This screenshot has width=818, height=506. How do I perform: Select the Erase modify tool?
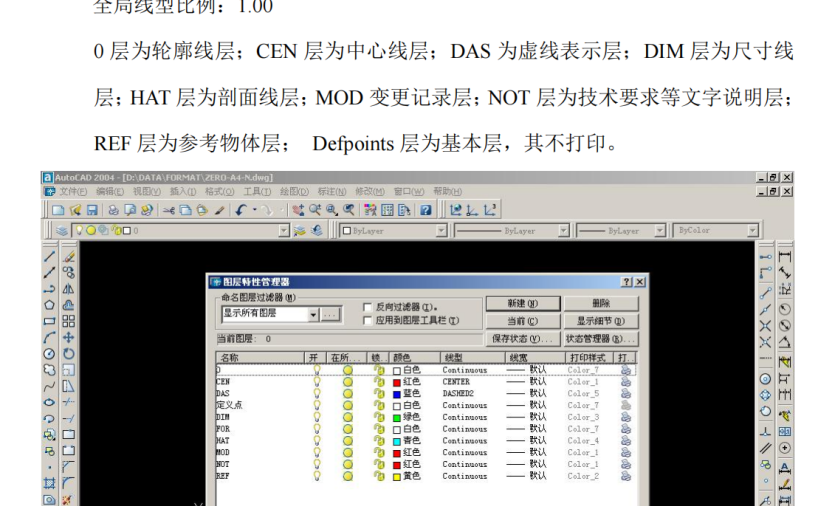click(68, 256)
